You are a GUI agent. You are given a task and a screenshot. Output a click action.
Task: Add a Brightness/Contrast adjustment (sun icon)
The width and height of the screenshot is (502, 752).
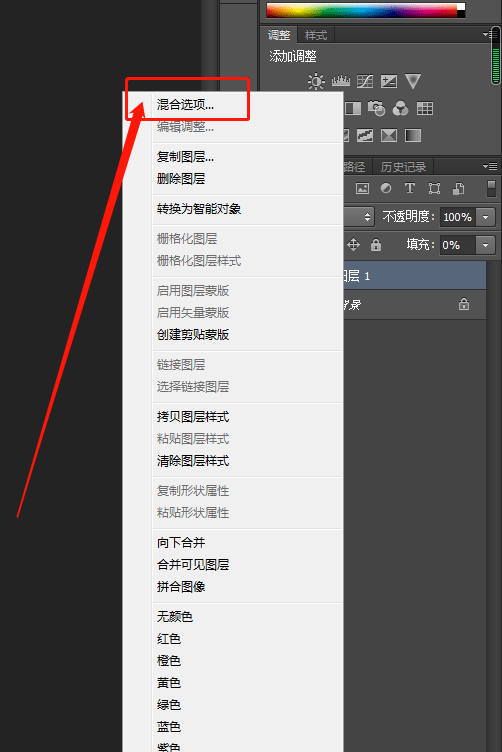point(316,81)
